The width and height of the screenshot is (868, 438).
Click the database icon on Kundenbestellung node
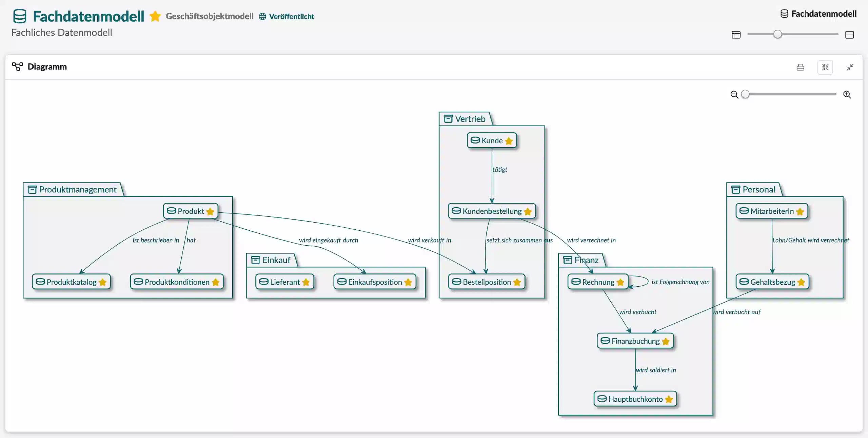click(456, 211)
